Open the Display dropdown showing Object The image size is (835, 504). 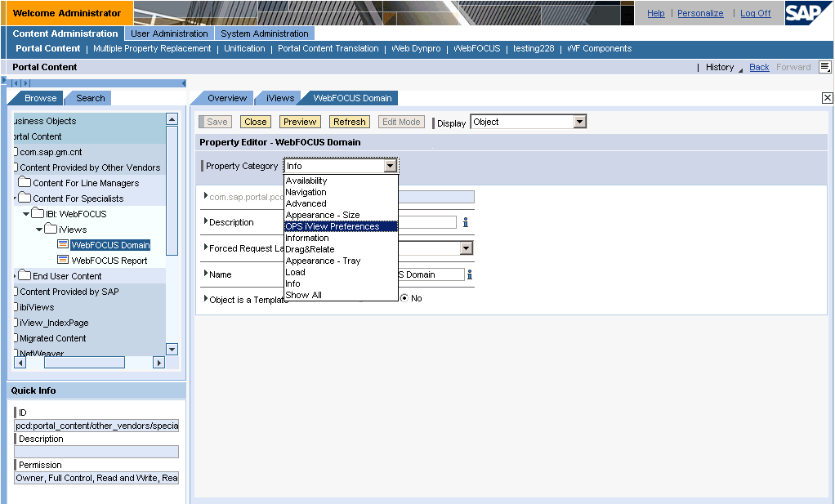[x=579, y=122]
